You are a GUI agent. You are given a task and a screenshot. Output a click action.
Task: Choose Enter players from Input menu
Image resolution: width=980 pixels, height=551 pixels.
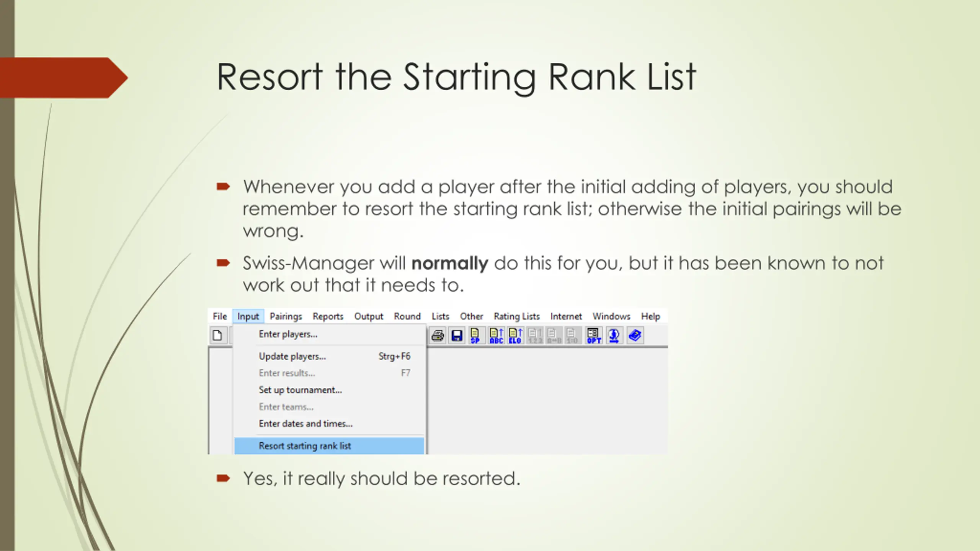tap(288, 334)
